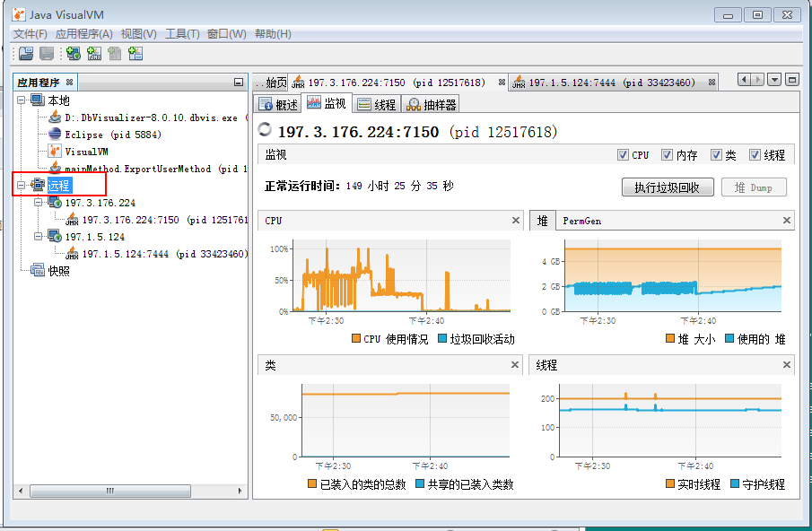The height and width of the screenshot is (531, 812).
Task: Switch to PermGen memory tab
Action: click(582, 221)
